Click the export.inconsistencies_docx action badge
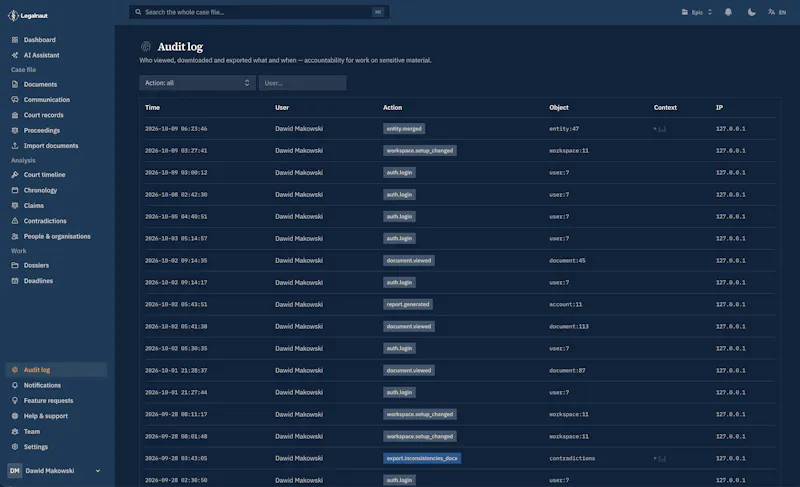Viewport: 800px width, 487px height. click(x=422, y=458)
